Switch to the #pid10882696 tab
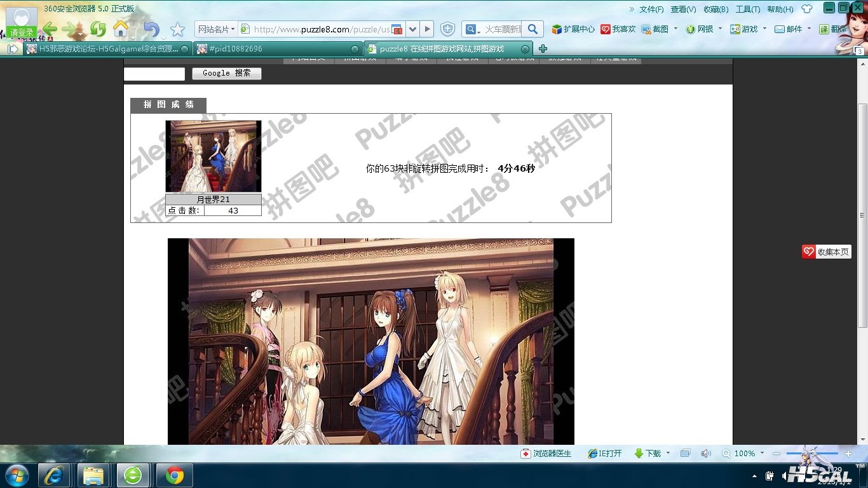The image size is (868, 488). pos(278,49)
